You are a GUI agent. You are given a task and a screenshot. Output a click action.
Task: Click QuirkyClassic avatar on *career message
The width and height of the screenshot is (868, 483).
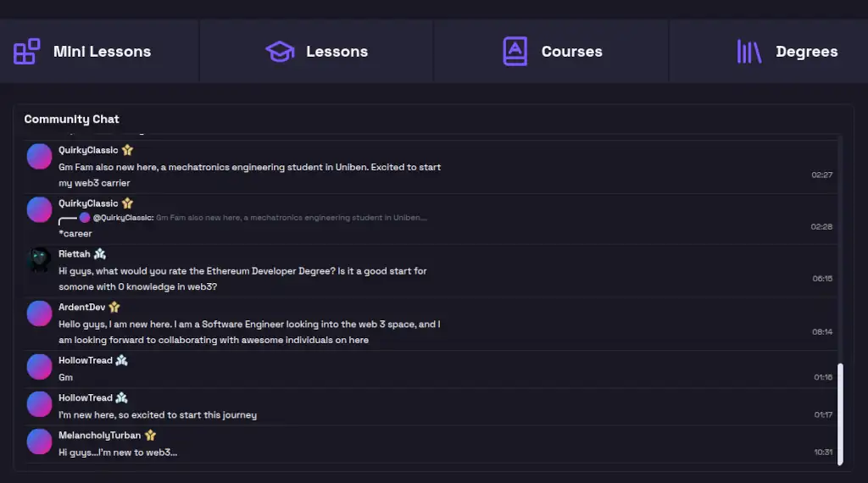pyautogui.click(x=39, y=209)
